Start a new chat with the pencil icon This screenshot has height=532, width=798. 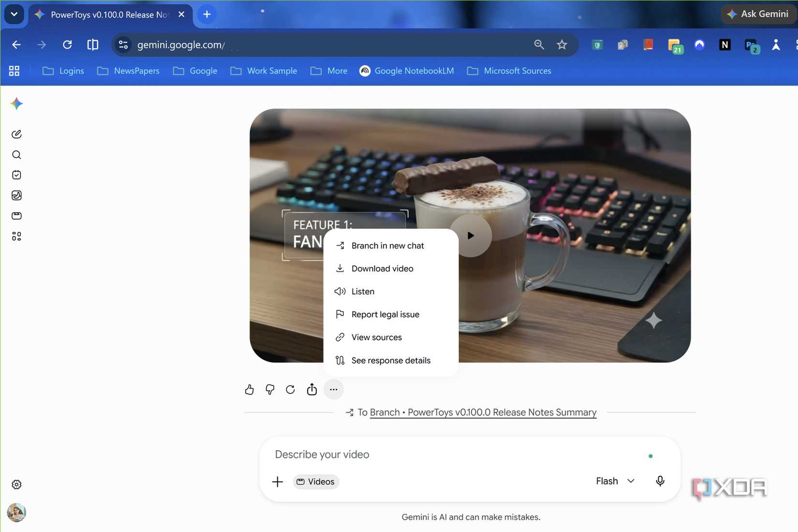tap(16, 134)
